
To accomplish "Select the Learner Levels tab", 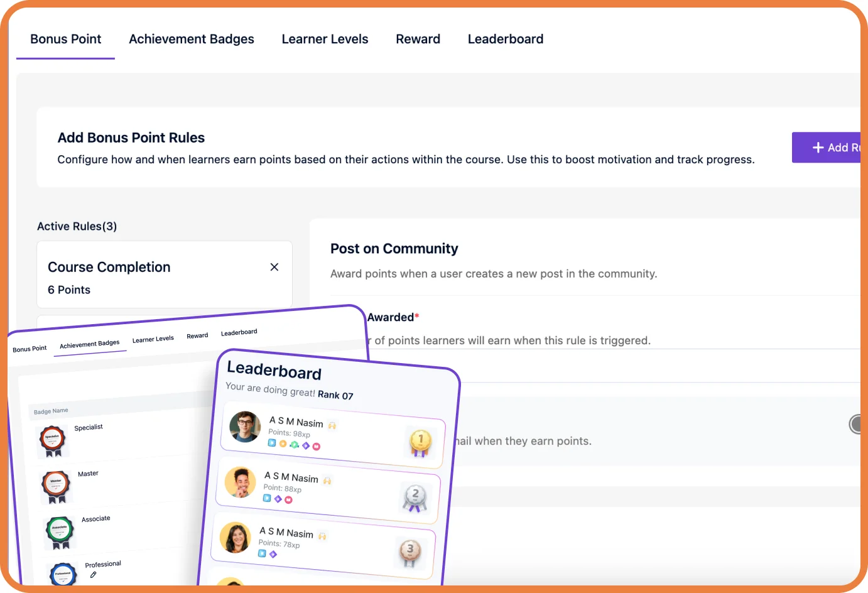I will click(x=325, y=39).
